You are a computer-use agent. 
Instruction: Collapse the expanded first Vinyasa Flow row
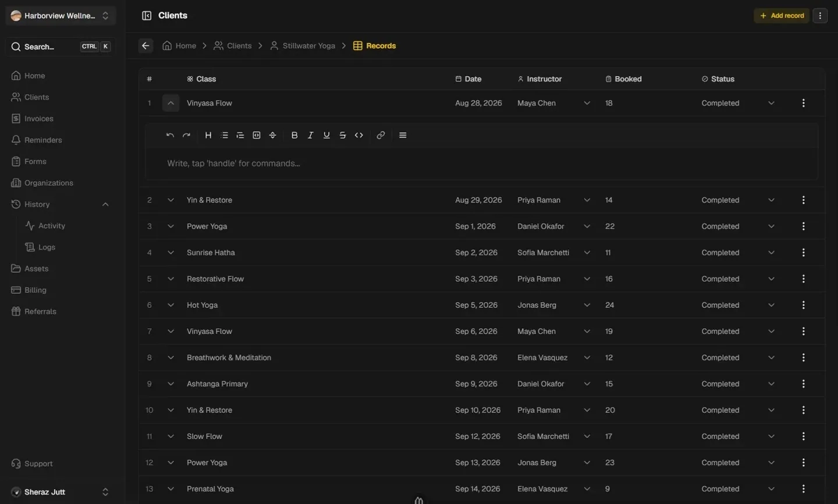coord(171,103)
